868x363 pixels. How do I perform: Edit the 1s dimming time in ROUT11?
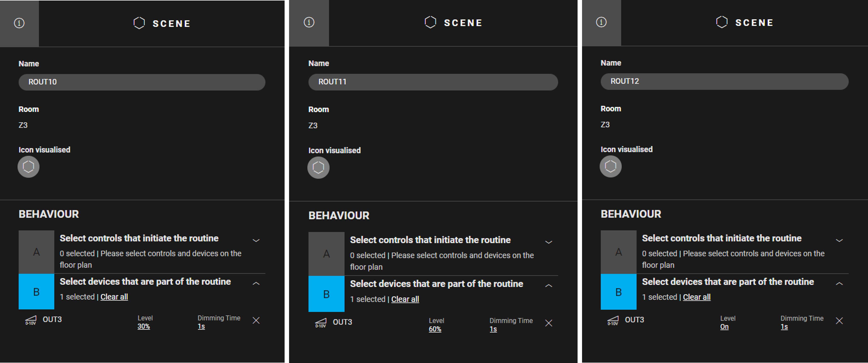pos(493,329)
